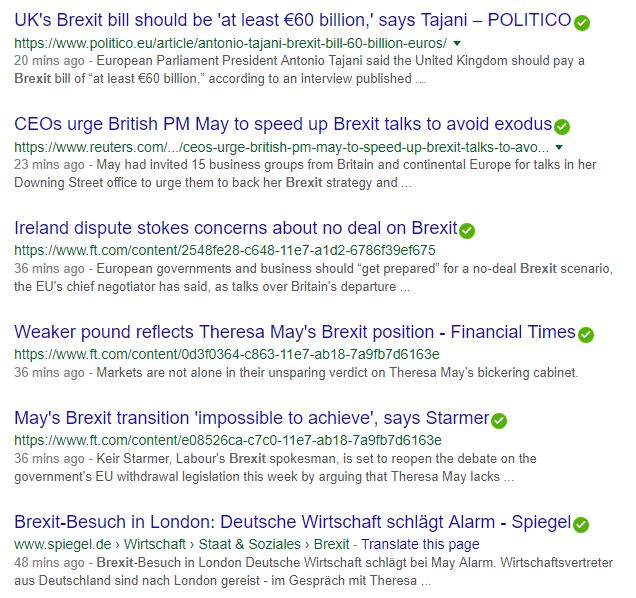Open UK's Brexit bill 60 billion article

pos(292,20)
